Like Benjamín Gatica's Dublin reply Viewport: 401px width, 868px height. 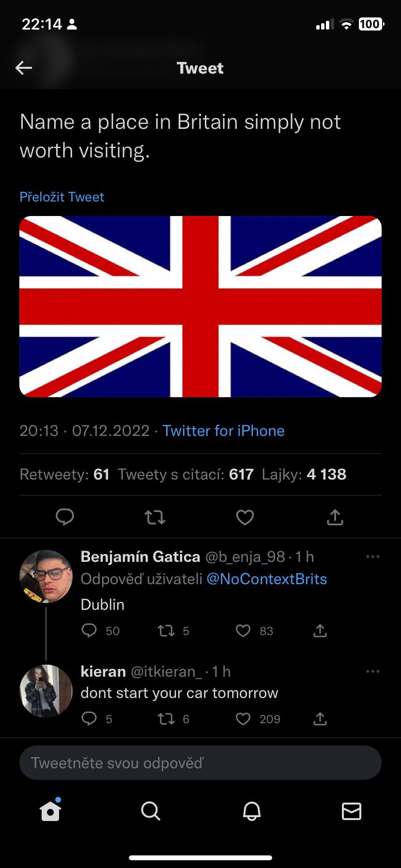point(243,631)
